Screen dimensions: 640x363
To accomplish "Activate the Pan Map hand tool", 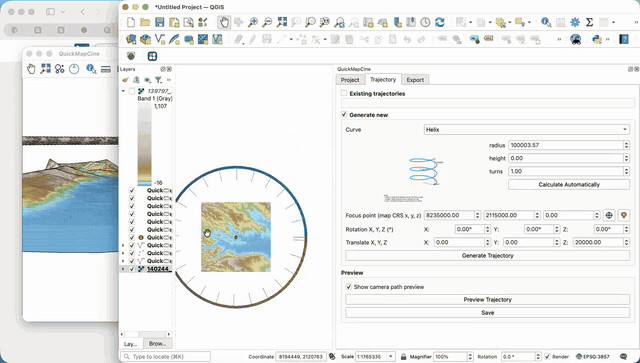I will pos(224,22).
